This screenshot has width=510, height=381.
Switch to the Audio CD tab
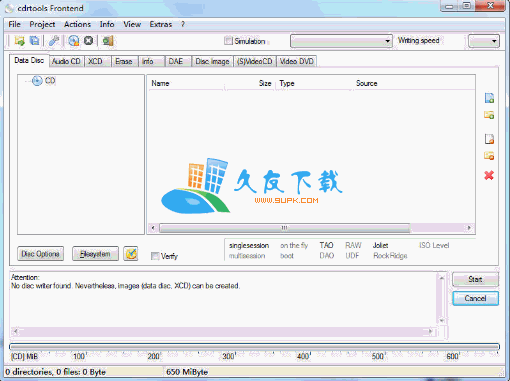pos(66,61)
